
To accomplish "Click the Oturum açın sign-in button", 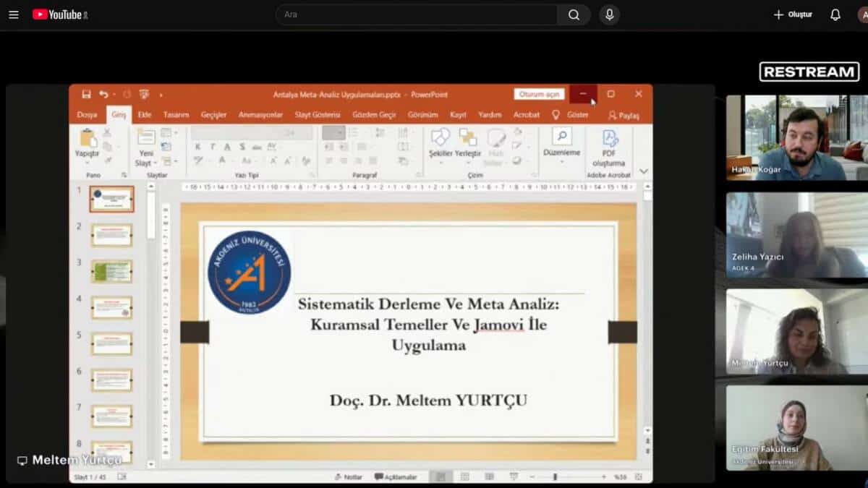I will [539, 94].
